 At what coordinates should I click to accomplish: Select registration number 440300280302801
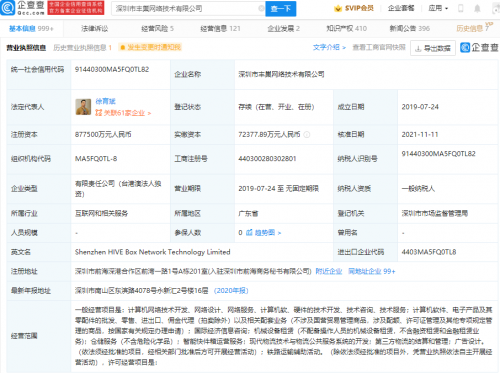(x=267, y=159)
